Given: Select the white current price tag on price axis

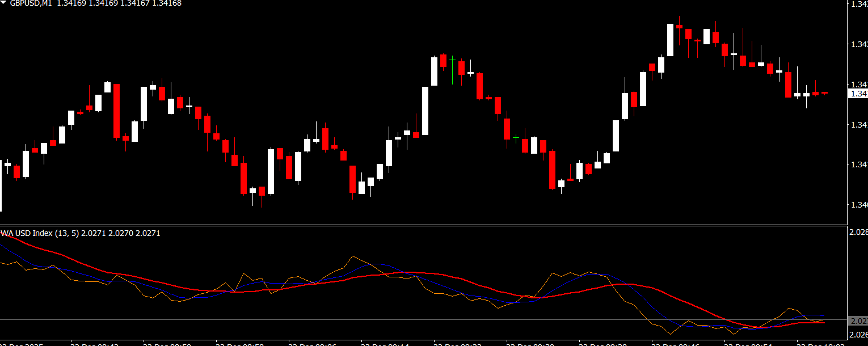Looking at the screenshot, I should click(x=857, y=94).
